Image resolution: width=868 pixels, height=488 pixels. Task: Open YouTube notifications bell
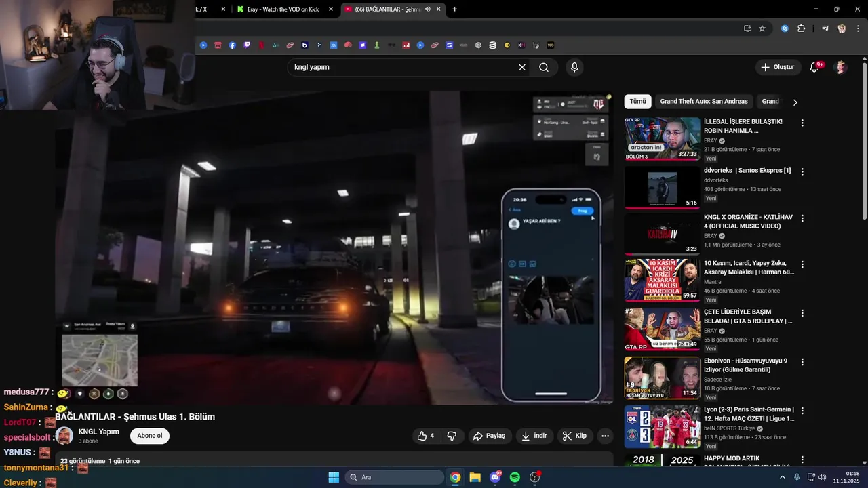click(816, 67)
